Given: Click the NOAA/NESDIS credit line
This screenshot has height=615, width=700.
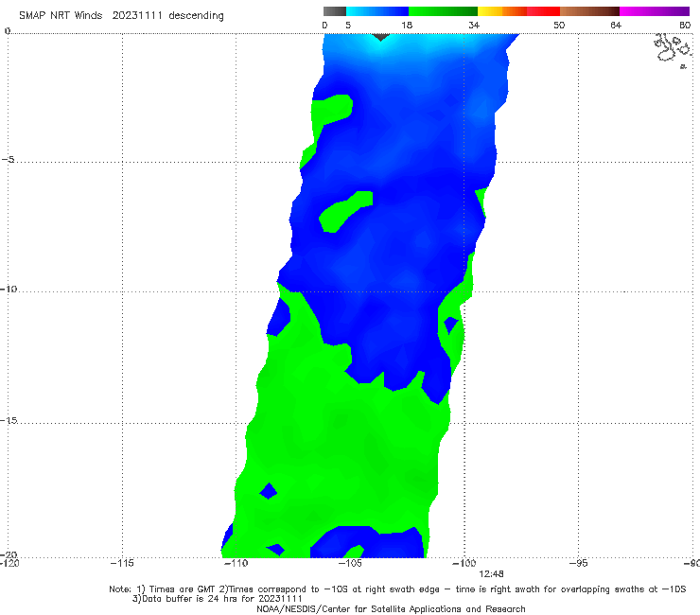Looking at the screenshot, I should point(391,608).
